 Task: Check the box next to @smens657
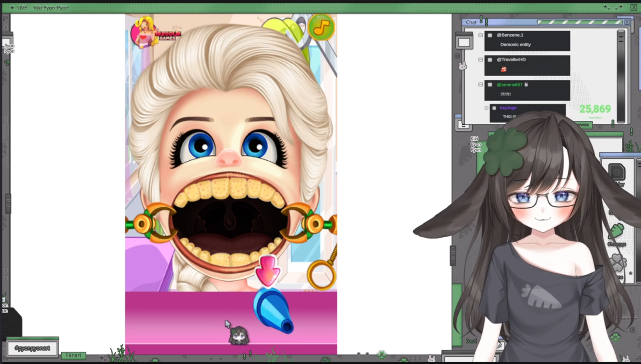(490, 85)
